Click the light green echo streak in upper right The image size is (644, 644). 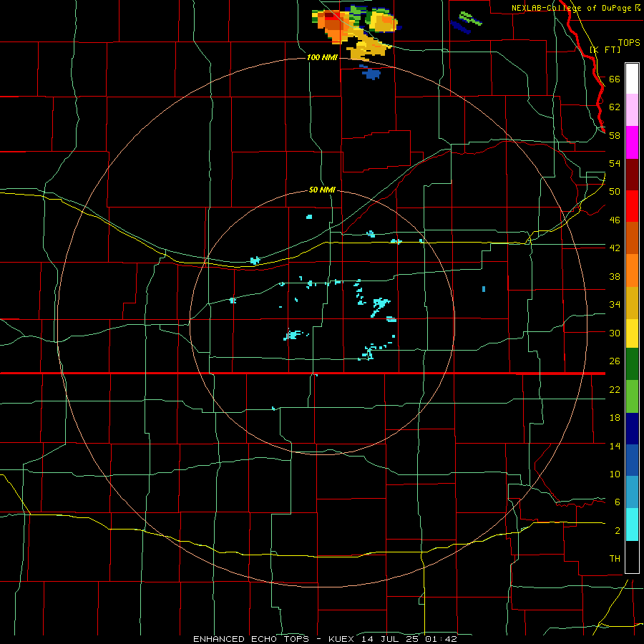click(x=471, y=19)
